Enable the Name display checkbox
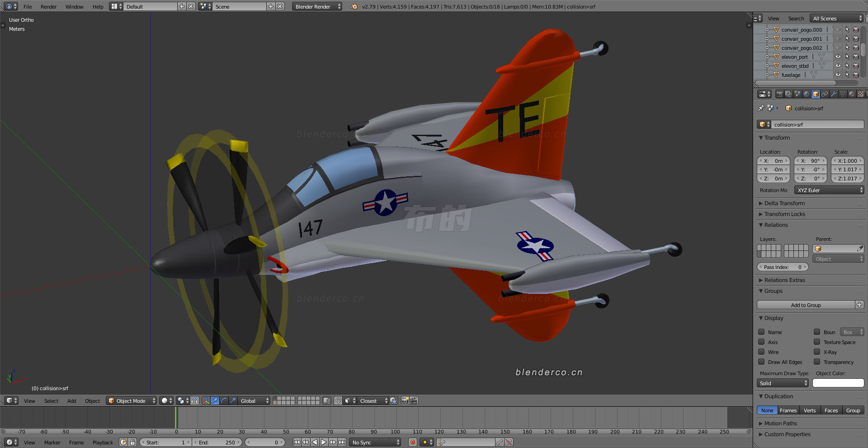The height and width of the screenshot is (448, 868). point(761,332)
